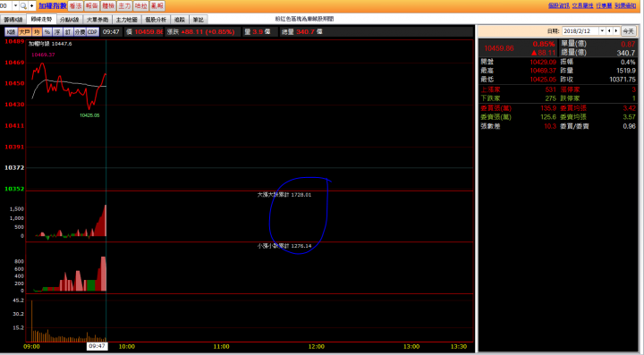Click the 大漲大跌累計 1728.01 label
This screenshot has height=355, width=644.
coord(284,195)
